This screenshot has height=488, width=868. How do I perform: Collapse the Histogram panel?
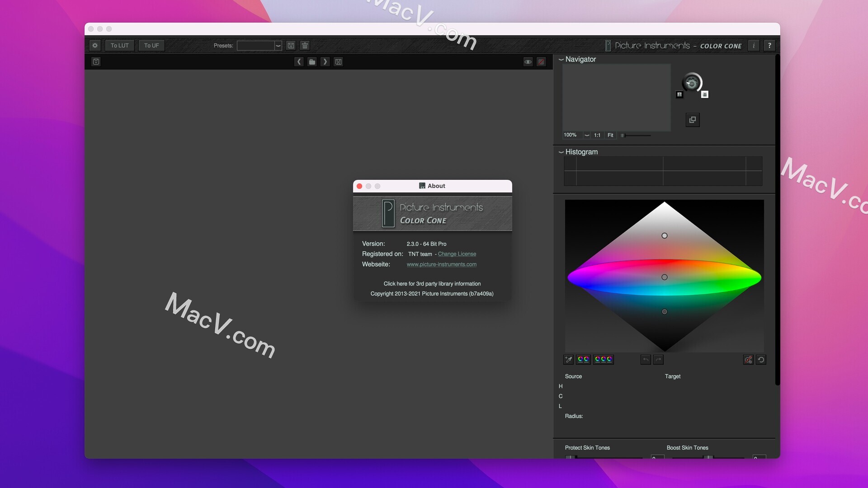(561, 152)
